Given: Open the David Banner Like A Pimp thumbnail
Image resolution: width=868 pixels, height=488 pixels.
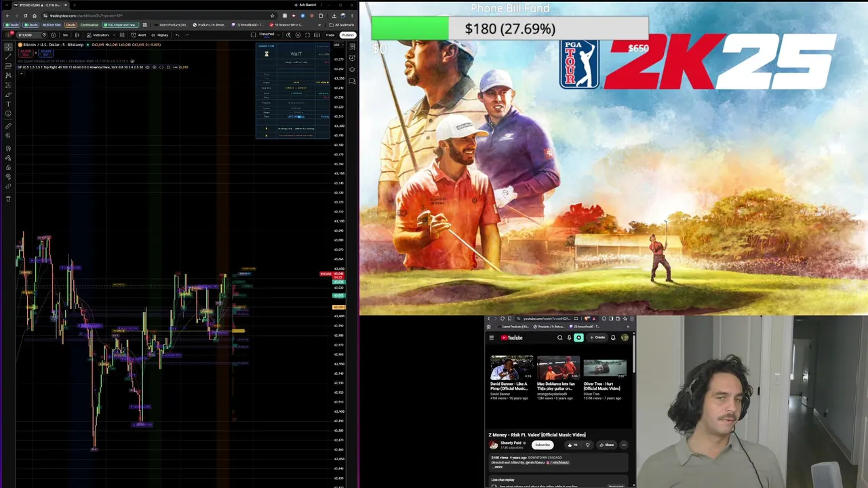Looking at the screenshot, I should 511,368.
